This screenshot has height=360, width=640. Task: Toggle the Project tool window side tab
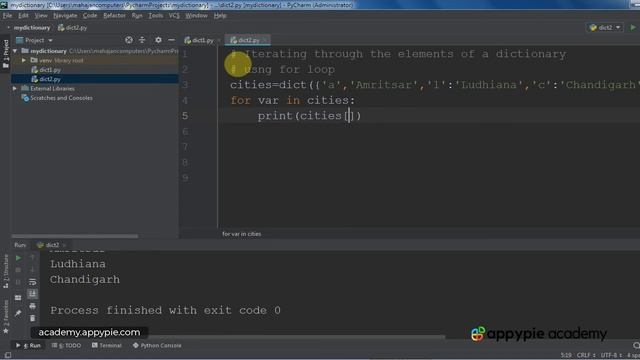click(6, 54)
